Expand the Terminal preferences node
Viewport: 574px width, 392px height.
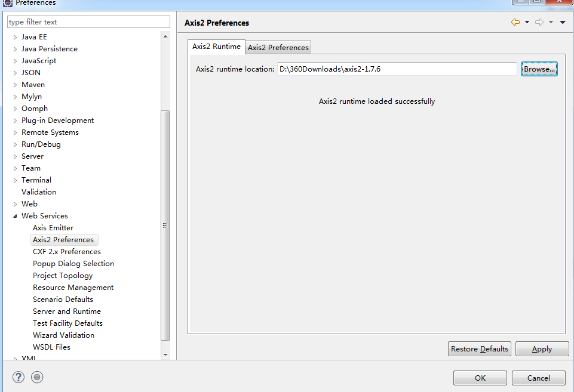[x=15, y=180]
